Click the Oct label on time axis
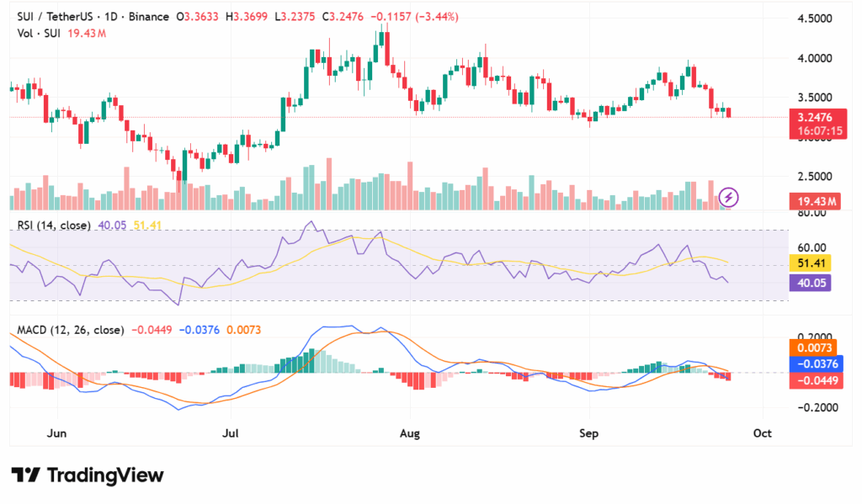862x504 pixels. point(763,433)
